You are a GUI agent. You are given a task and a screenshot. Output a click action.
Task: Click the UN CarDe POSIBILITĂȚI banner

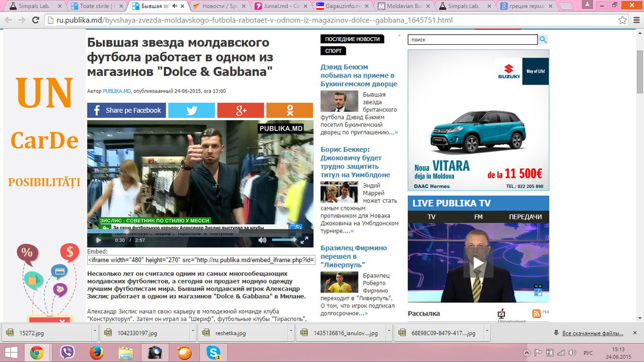44,176
